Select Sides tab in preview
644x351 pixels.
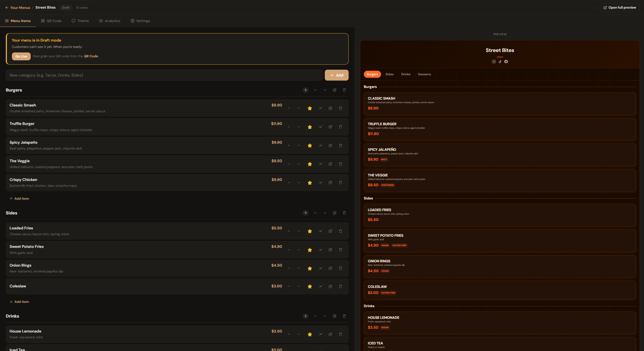click(x=389, y=74)
